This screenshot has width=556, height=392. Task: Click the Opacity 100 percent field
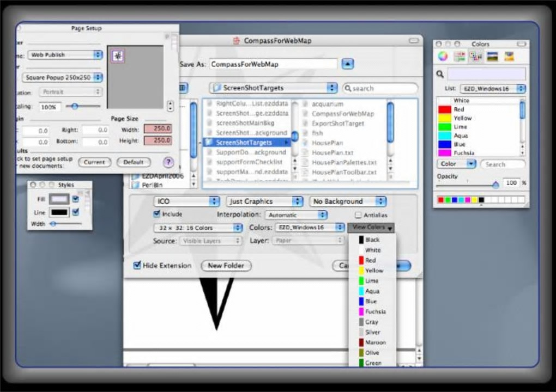tap(511, 183)
